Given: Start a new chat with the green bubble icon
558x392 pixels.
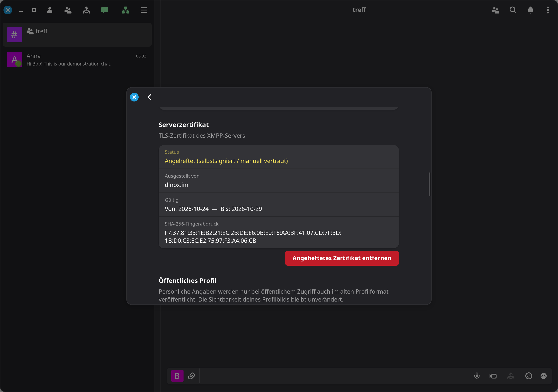Looking at the screenshot, I should 104,10.
